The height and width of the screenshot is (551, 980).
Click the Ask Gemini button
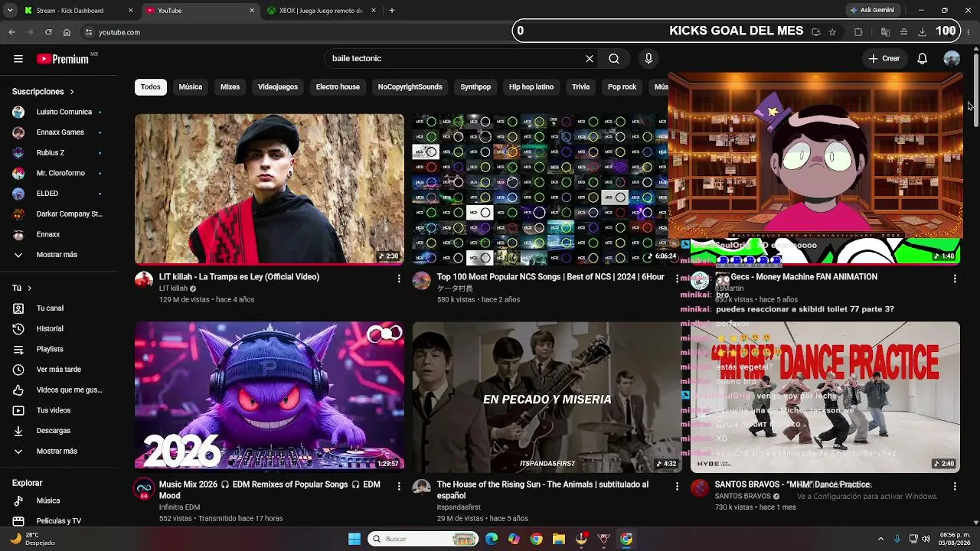871,11
